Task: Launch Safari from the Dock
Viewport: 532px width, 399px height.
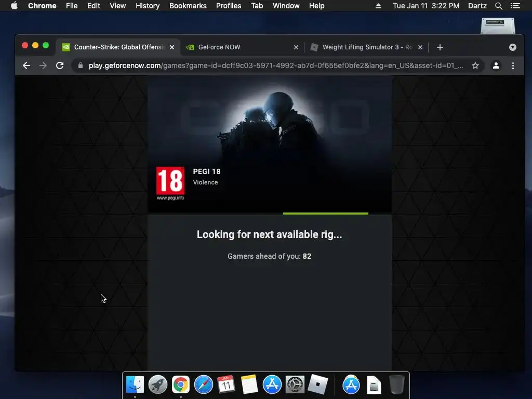Action: coord(204,385)
